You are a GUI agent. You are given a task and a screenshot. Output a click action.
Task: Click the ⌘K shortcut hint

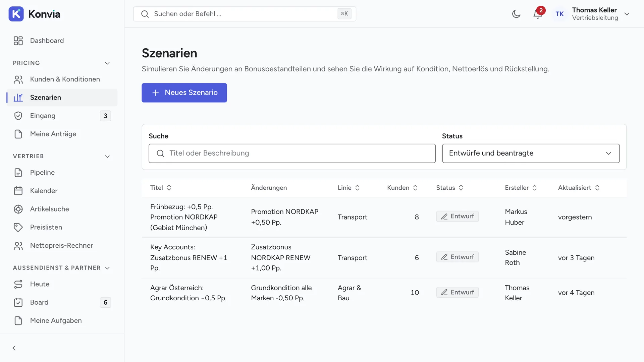(x=344, y=14)
